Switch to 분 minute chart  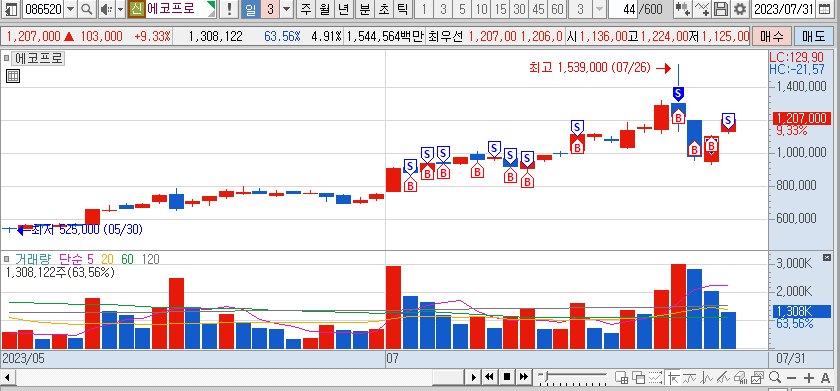click(x=365, y=9)
